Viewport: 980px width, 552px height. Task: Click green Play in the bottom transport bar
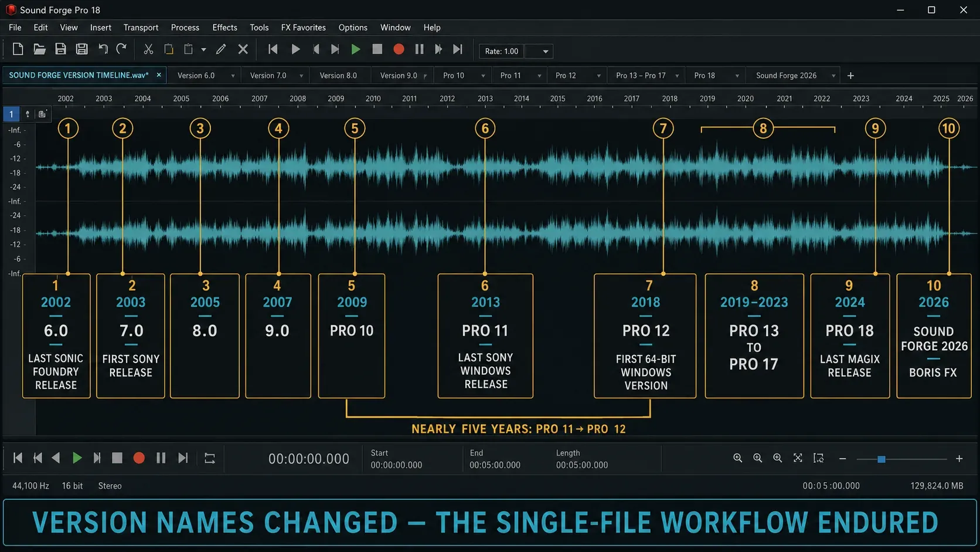(x=77, y=458)
